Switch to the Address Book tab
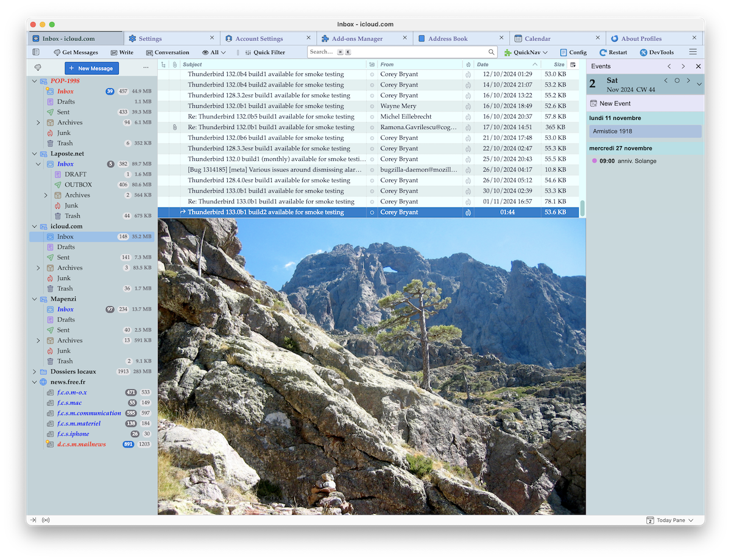 click(448, 38)
